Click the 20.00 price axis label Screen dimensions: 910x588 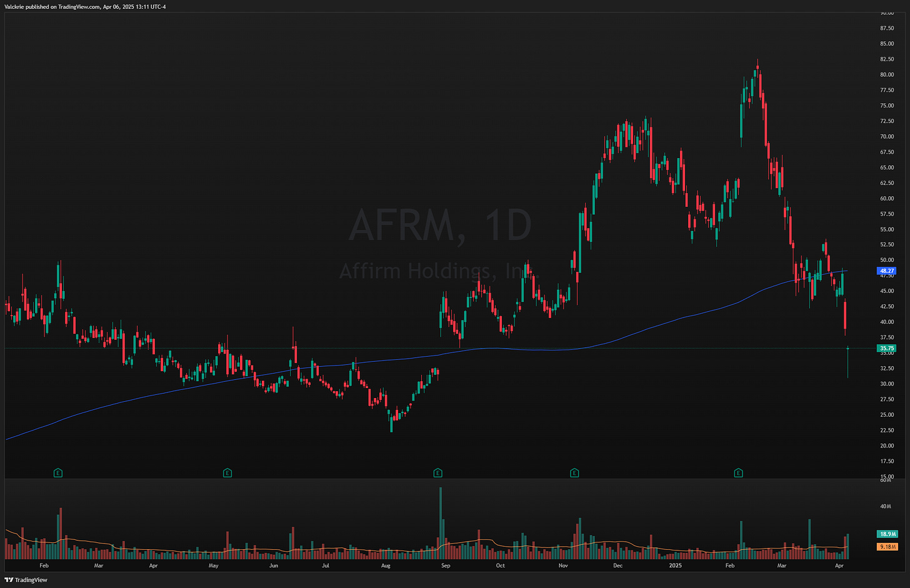(x=887, y=446)
